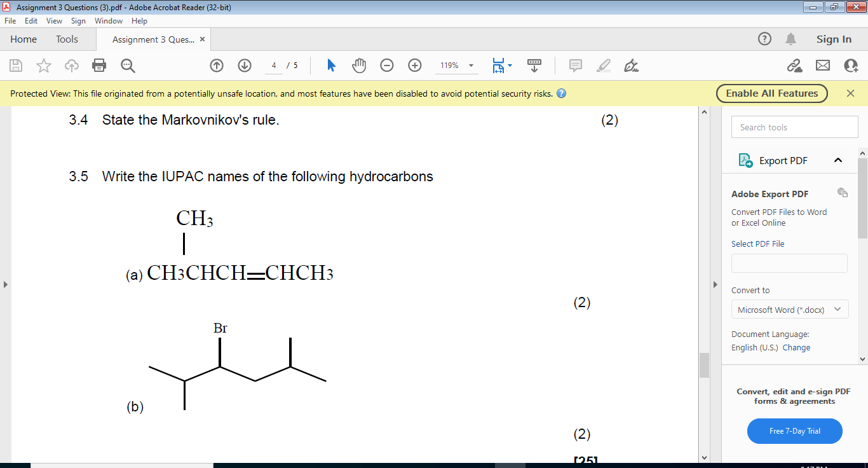This screenshot has height=468, width=868.
Task: Select the Highlight text tool
Action: click(x=603, y=65)
